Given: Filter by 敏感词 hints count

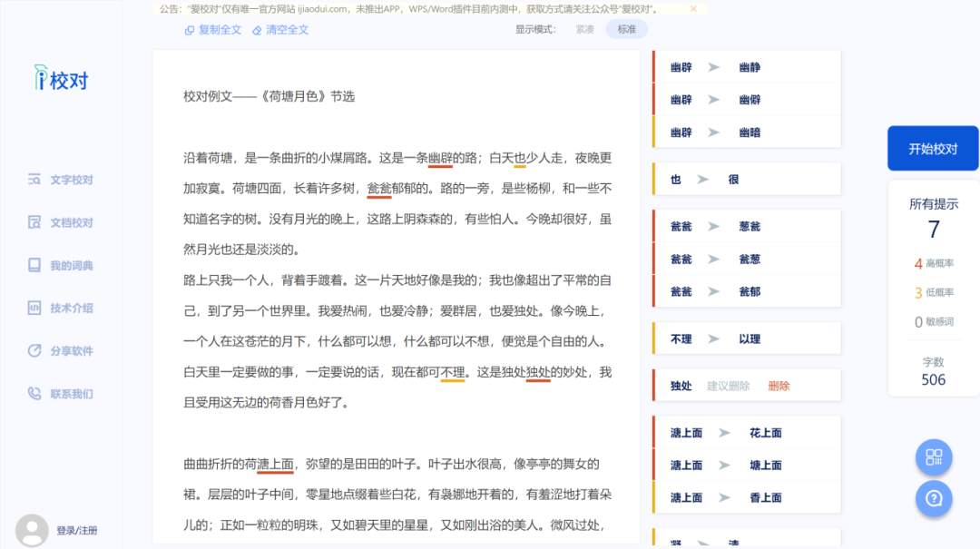Looking at the screenshot, I should [934, 321].
